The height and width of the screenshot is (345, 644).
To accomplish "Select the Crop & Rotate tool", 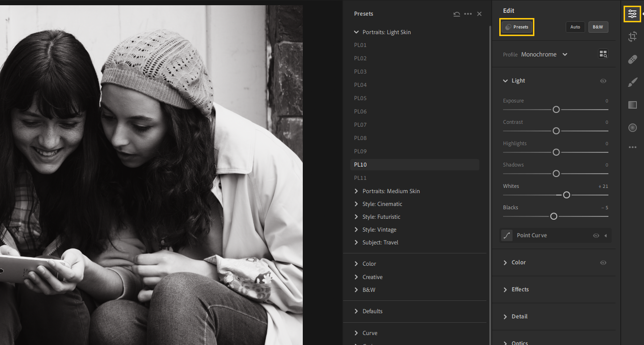I will (x=633, y=37).
